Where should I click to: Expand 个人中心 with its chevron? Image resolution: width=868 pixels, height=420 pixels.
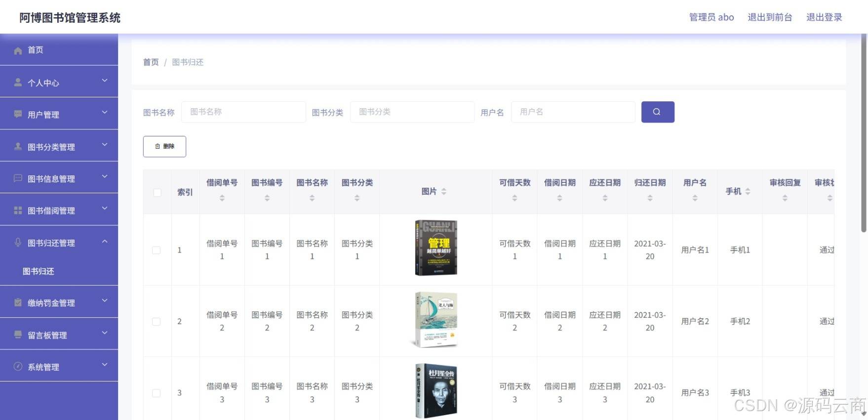click(105, 80)
